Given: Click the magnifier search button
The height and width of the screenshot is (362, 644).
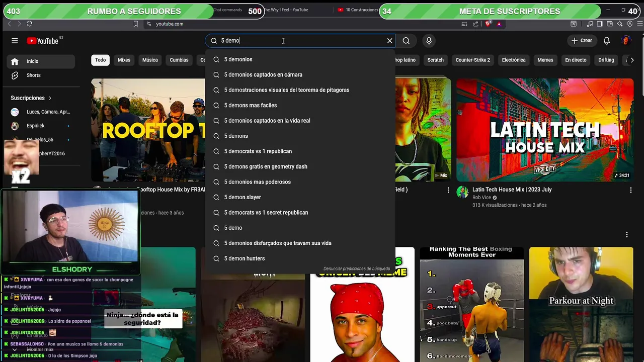Looking at the screenshot, I should pos(406,41).
